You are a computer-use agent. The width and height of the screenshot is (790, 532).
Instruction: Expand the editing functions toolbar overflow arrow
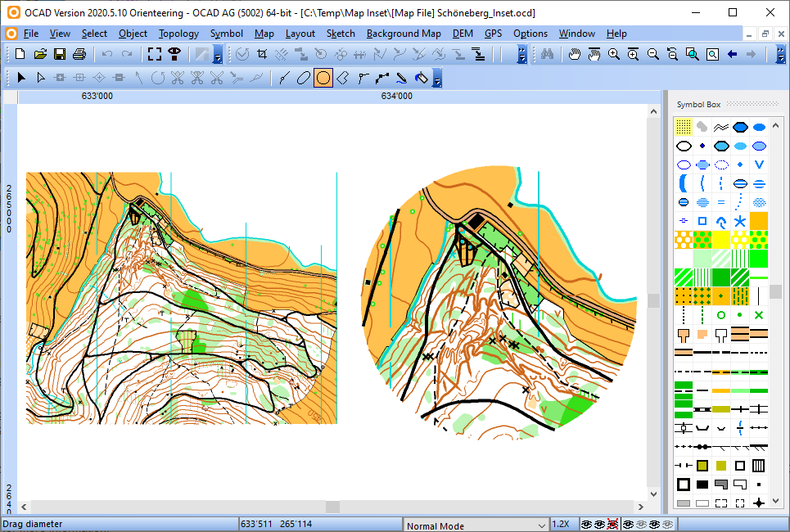coord(522,54)
